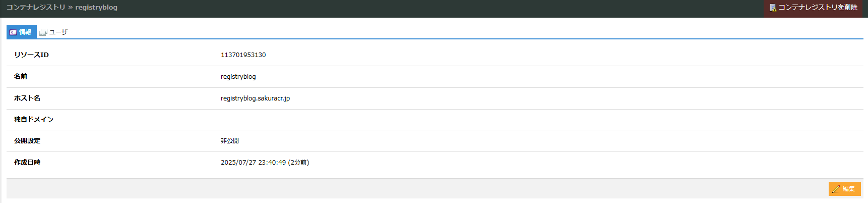Click the 独自ドメイン row label
868x203 pixels.
34,120
